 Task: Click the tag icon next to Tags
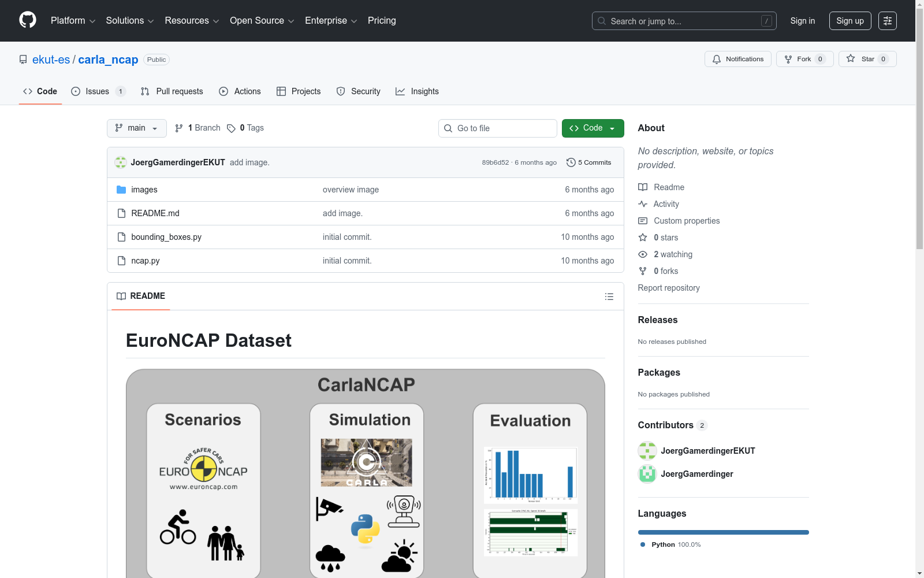point(231,128)
